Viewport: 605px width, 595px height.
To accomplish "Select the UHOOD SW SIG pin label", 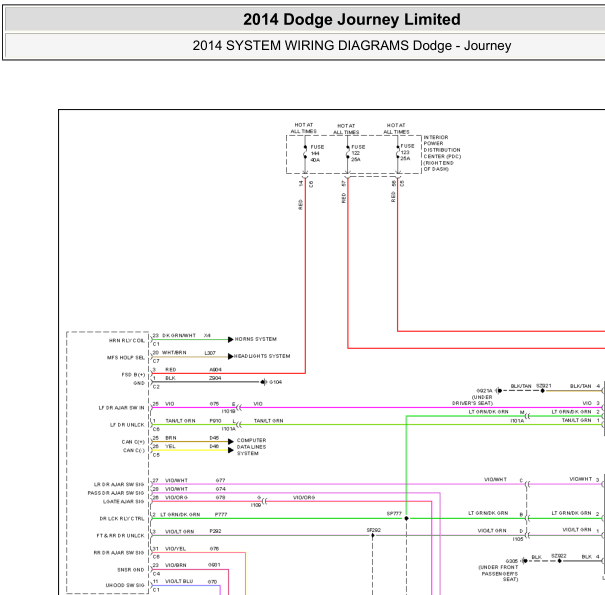I will pyautogui.click(x=125, y=585).
